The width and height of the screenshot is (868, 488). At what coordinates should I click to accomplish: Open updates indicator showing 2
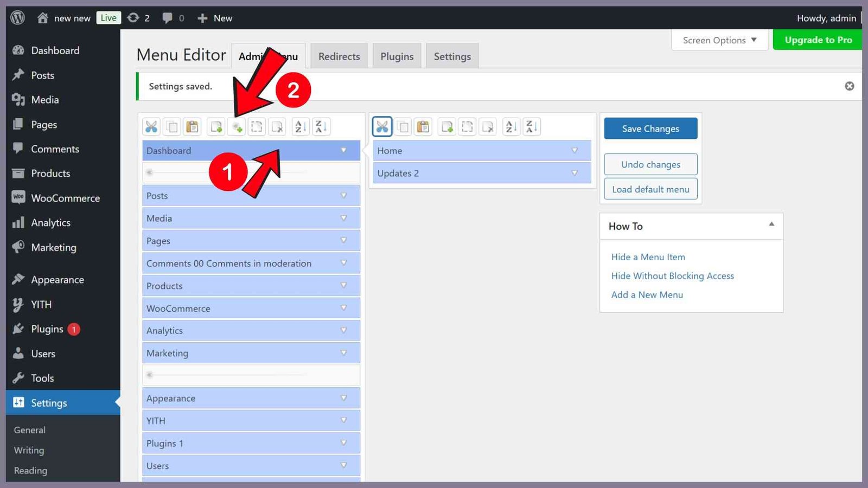[138, 18]
